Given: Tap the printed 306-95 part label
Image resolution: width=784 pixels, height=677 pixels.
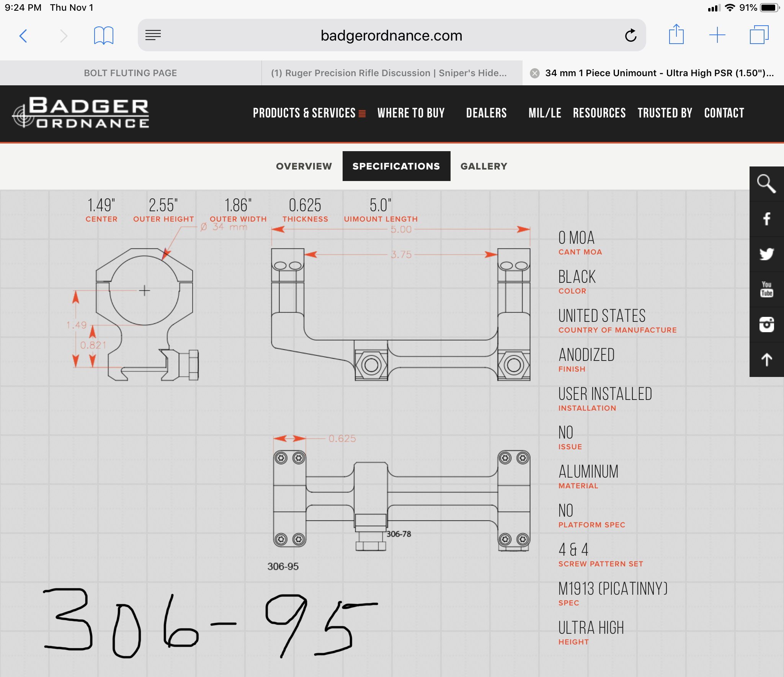Looking at the screenshot, I should click(283, 566).
